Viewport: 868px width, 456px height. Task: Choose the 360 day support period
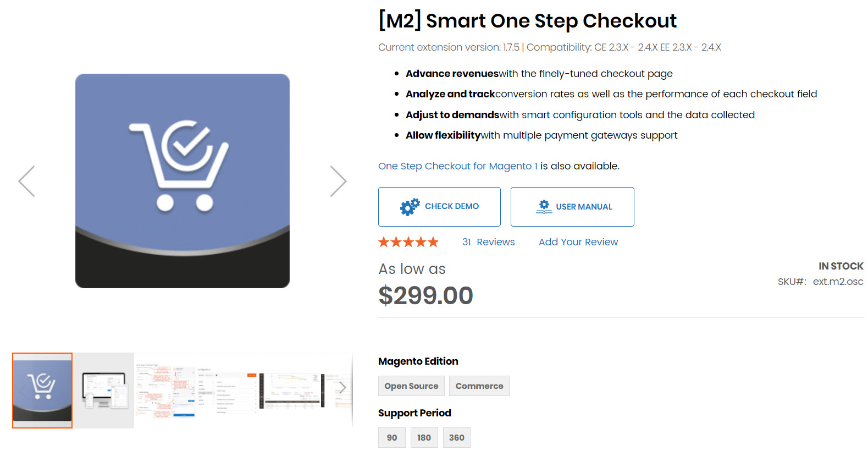coord(456,437)
